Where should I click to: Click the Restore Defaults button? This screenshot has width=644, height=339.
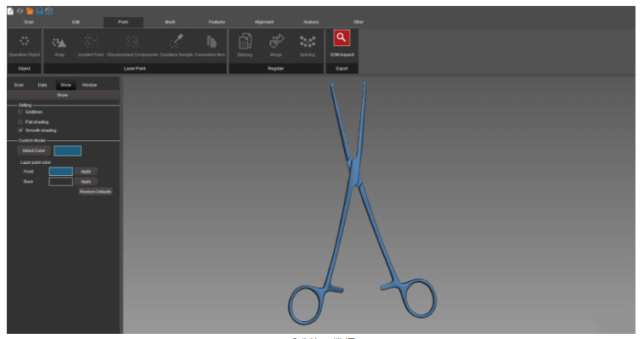(x=95, y=191)
